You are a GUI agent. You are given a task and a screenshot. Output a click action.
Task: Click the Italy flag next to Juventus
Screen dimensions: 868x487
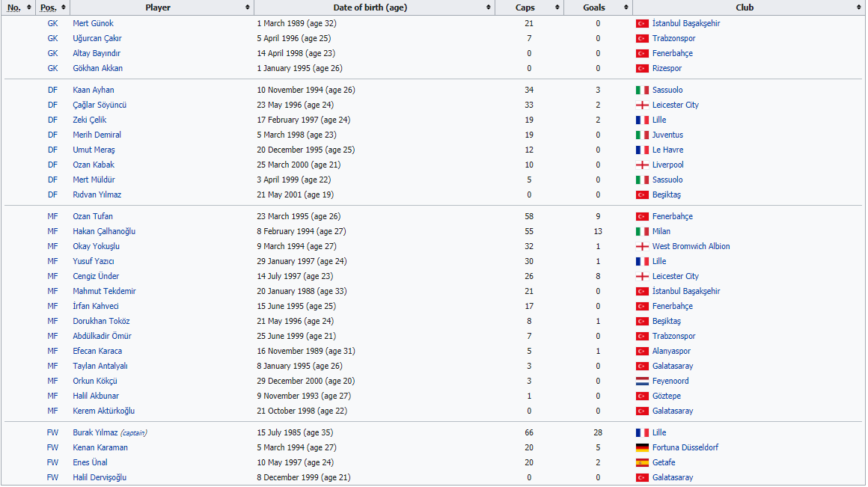[641, 135]
